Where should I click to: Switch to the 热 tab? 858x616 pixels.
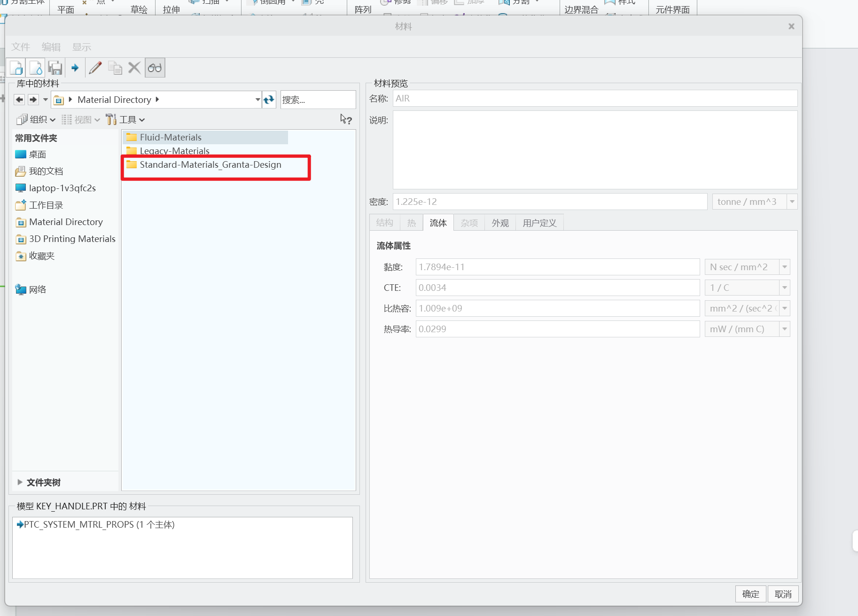[412, 223]
